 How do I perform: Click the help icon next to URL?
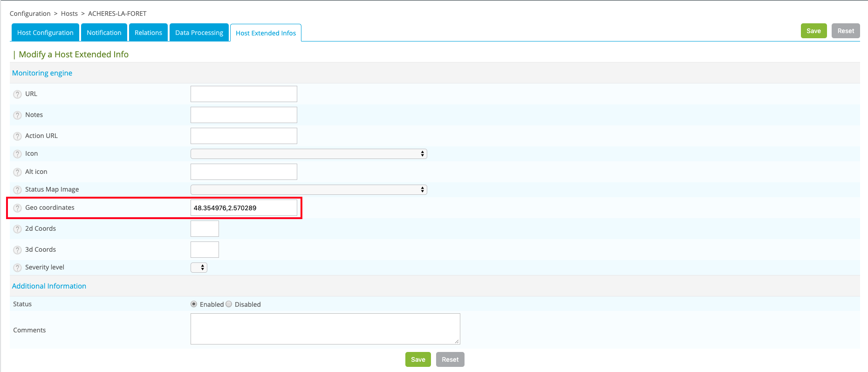pos(17,94)
